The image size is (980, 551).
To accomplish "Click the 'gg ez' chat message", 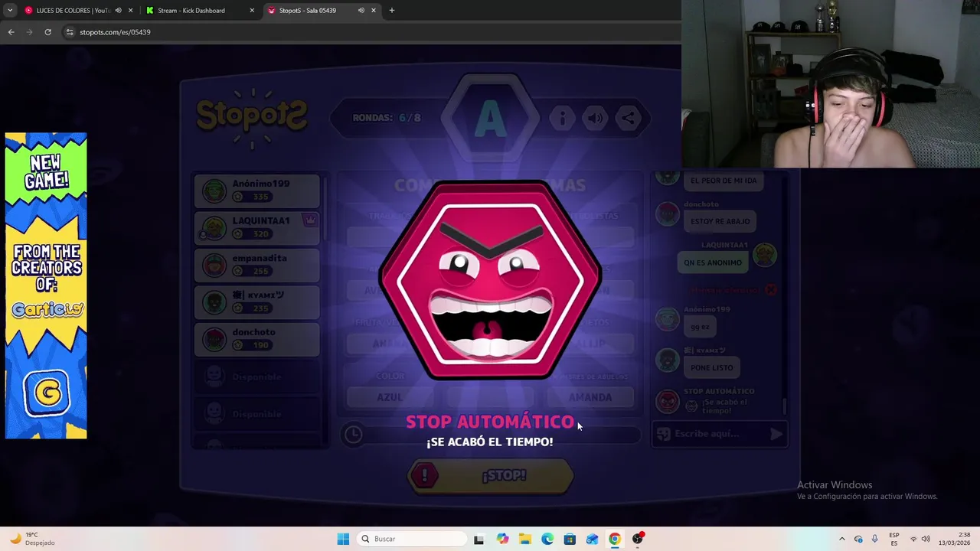I will pos(700,326).
